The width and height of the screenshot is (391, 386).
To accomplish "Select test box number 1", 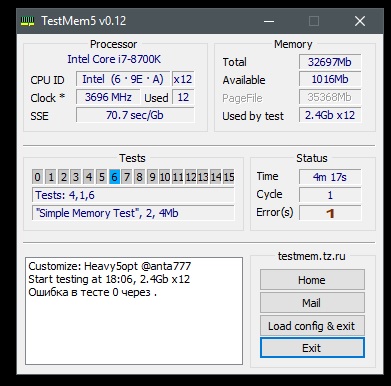I will [51, 177].
